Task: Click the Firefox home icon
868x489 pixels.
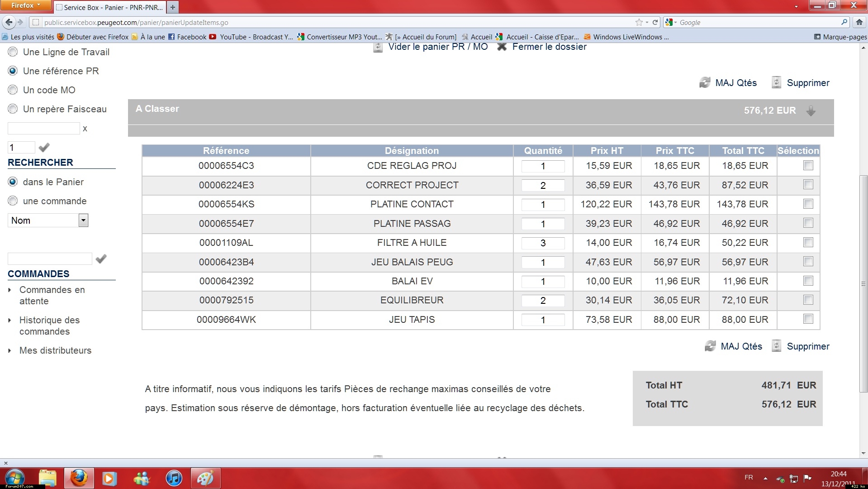Action: (x=859, y=22)
